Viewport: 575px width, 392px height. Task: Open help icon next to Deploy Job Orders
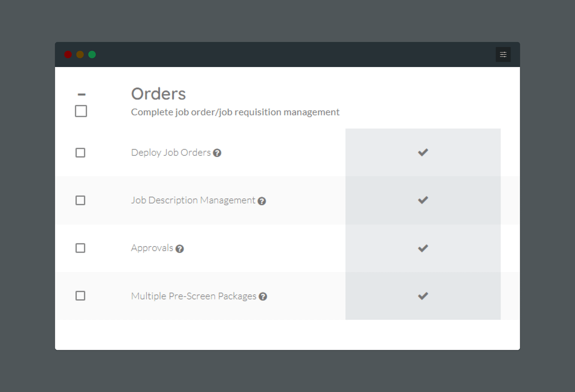tap(217, 153)
